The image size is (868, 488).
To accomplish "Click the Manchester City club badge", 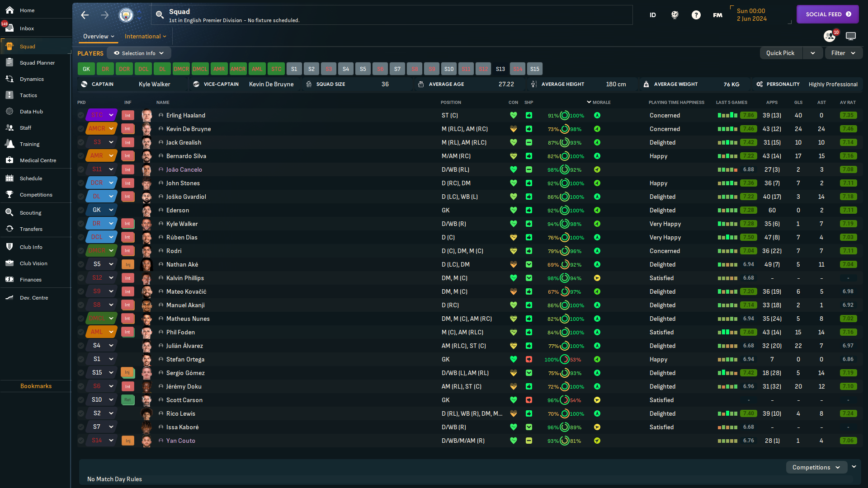I will tap(126, 15).
